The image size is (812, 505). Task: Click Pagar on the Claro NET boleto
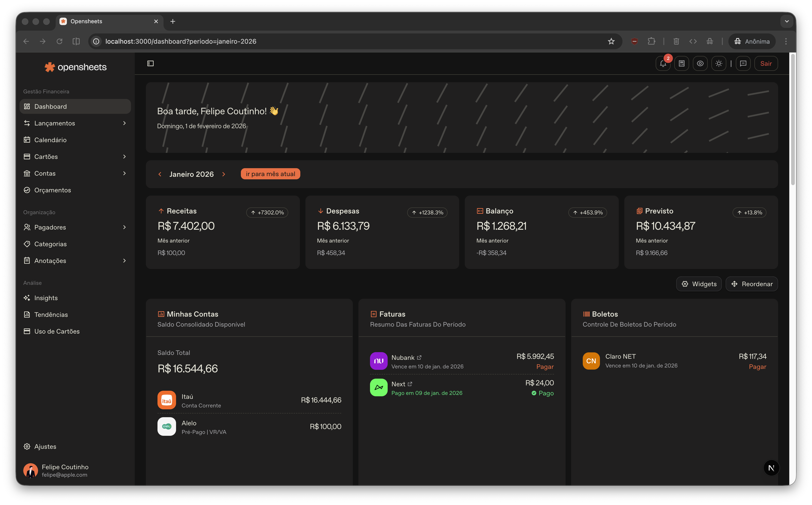(757, 367)
